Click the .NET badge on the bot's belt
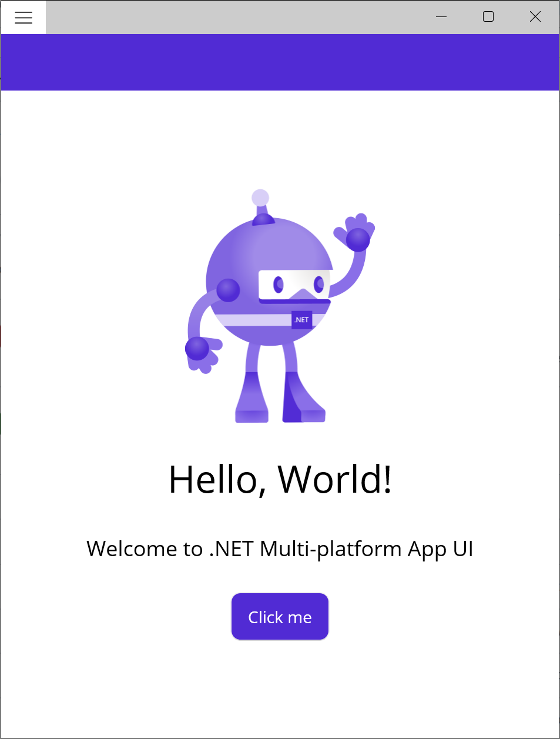This screenshot has height=739, width=560. pyautogui.click(x=301, y=320)
